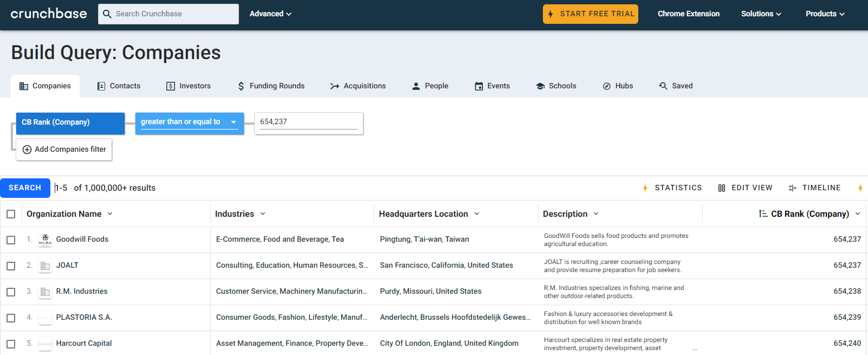Click the lightning bolt icon at far right
The height and width of the screenshot is (355, 868).
(x=860, y=188)
